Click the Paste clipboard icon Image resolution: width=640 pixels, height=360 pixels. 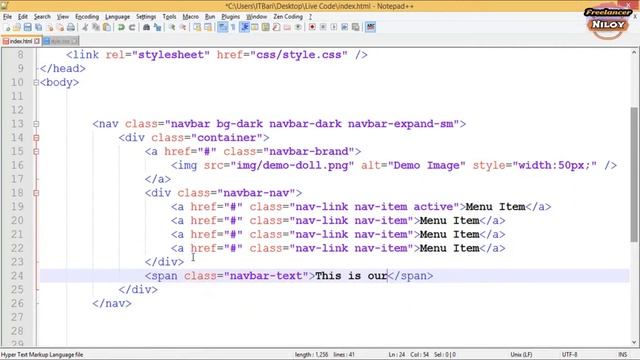pos(107,27)
